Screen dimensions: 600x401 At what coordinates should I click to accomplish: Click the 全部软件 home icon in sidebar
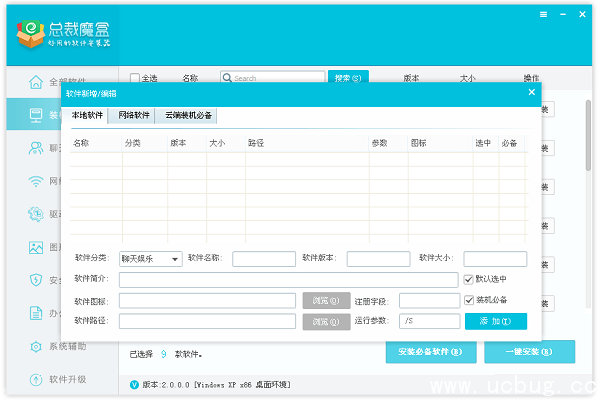(x=37, y=82)
